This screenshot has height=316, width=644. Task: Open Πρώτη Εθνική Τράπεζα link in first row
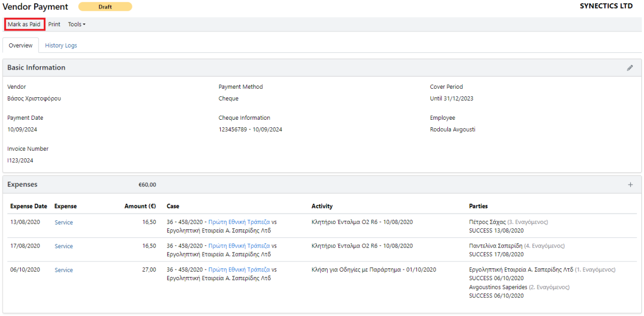239,222
